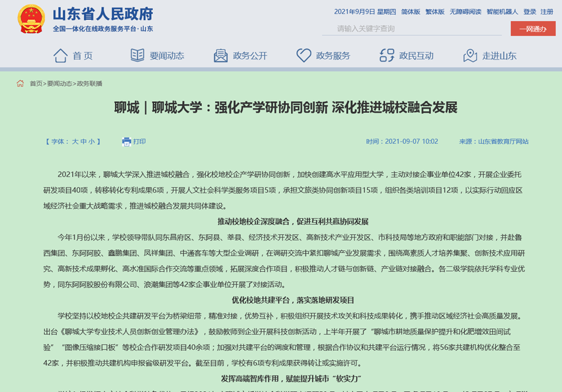Viewport: 562px width, 392px height.
Task: Switch to 繁体版 traditional Chinese
Action: point(434,12)
